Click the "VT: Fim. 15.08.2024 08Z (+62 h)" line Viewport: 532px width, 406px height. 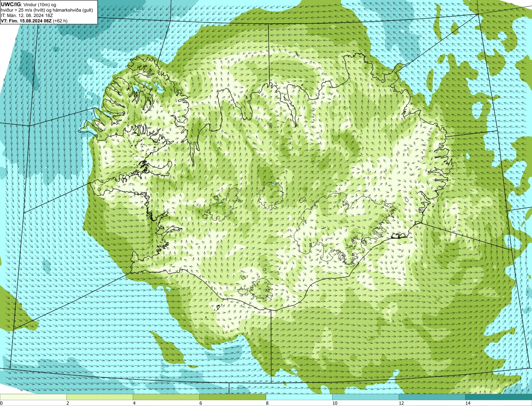pos(34,20)
